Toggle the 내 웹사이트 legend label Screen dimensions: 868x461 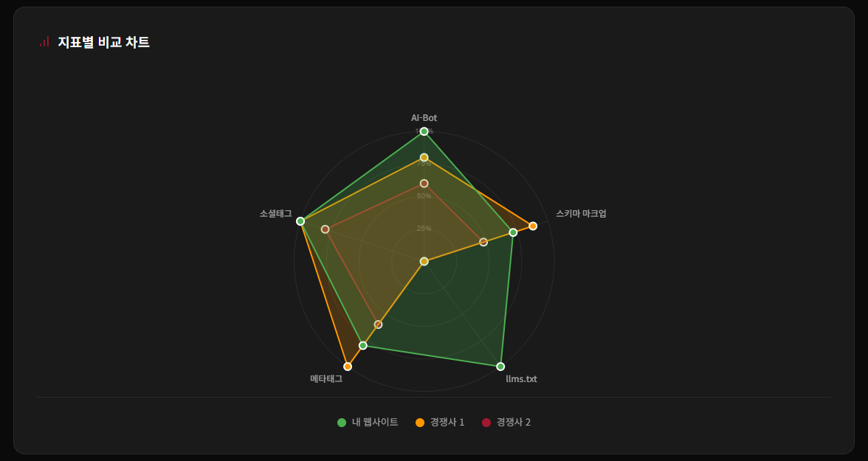375,422
